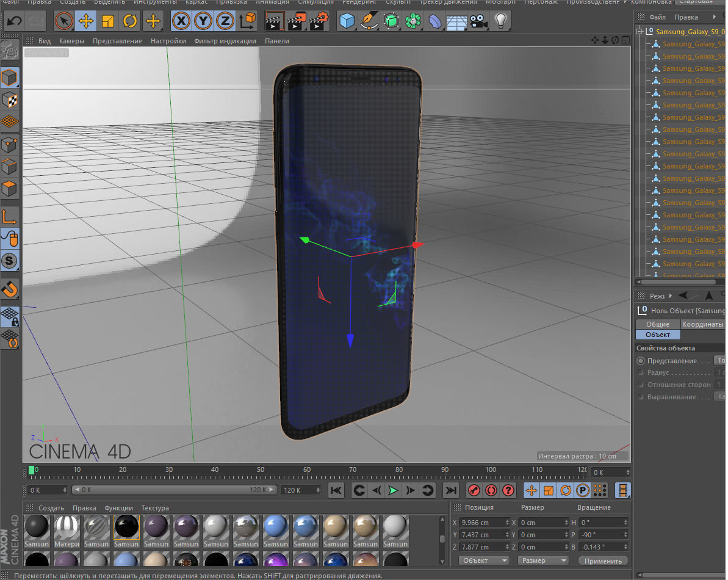Select the Rotate tool in top toolbar
The image size is (728, 580).
pyautogui.click(x=130, y=21)
